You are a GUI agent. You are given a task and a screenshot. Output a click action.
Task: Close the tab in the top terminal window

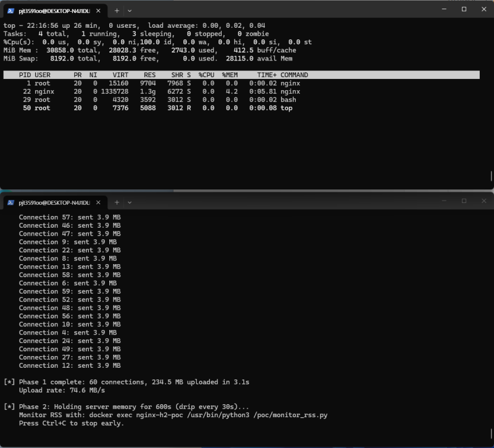point(98,10)
